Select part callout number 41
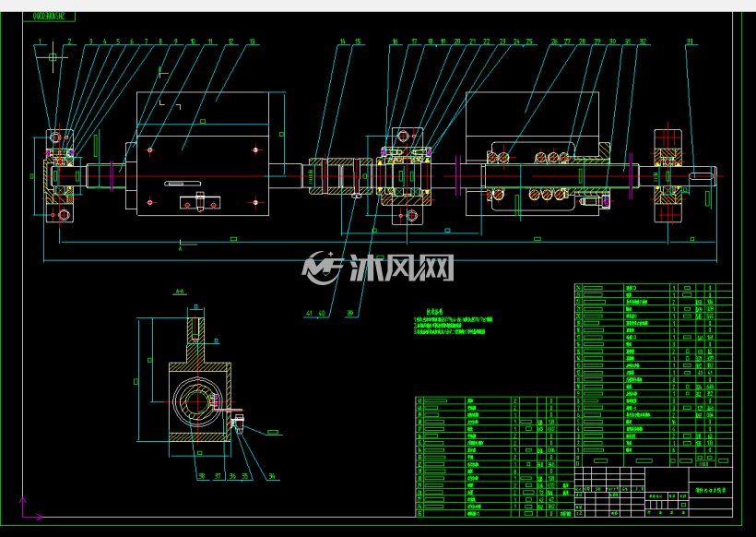756x537 pixels. point(309,313)
